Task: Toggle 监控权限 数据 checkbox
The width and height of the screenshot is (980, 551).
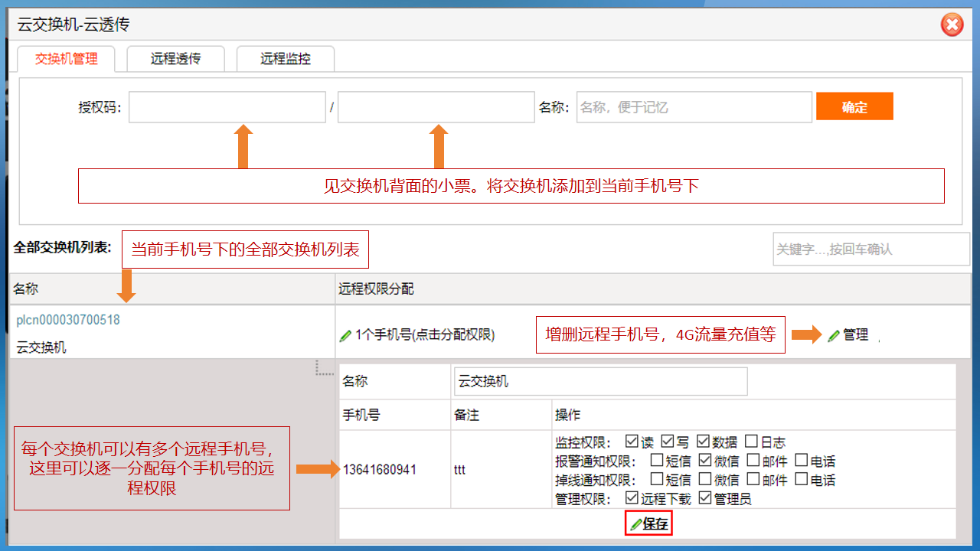Action: click(703, 442)
